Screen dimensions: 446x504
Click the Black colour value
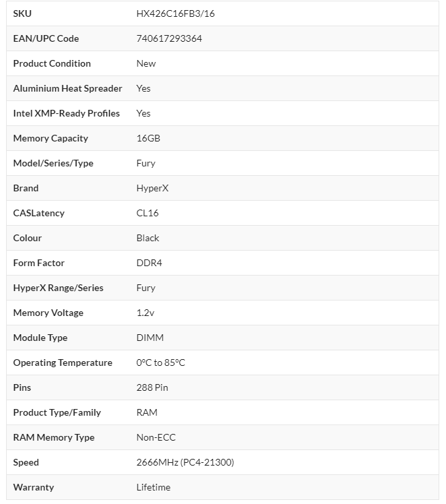pos(148,238)
